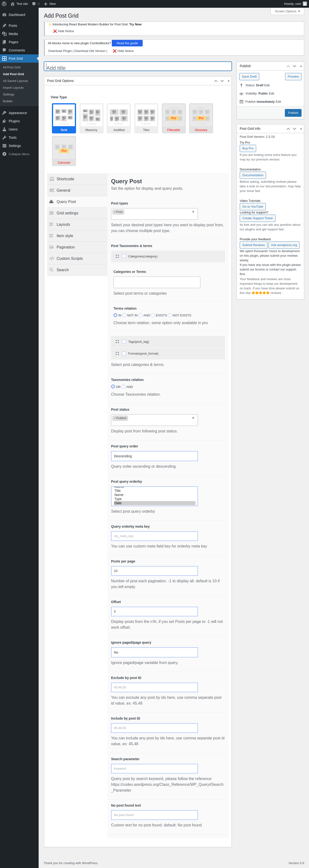
Task: Click the red X Hide Notice icon
Action: [x=55, y=31]
